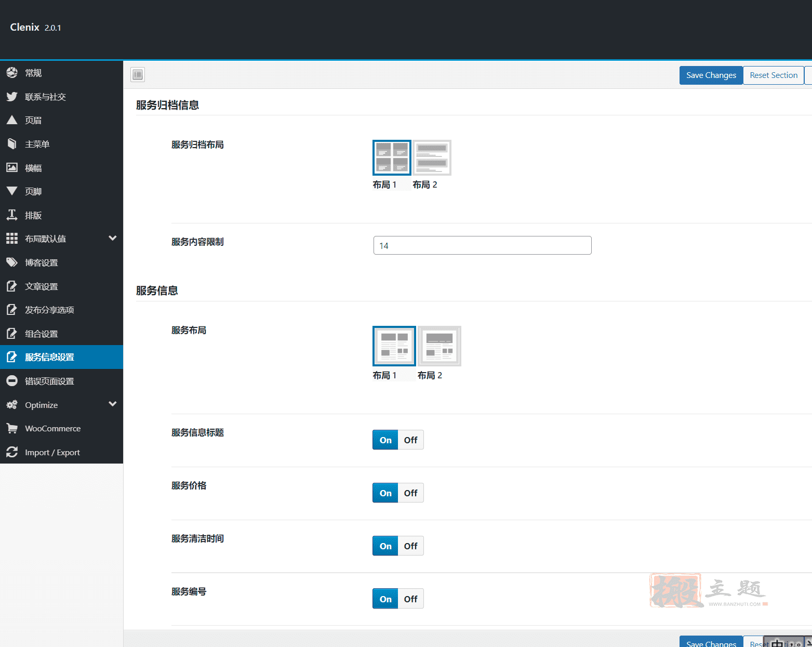812x647 pixels.
Task: Open the 错误页面设置 section
Action: [61, 381]
